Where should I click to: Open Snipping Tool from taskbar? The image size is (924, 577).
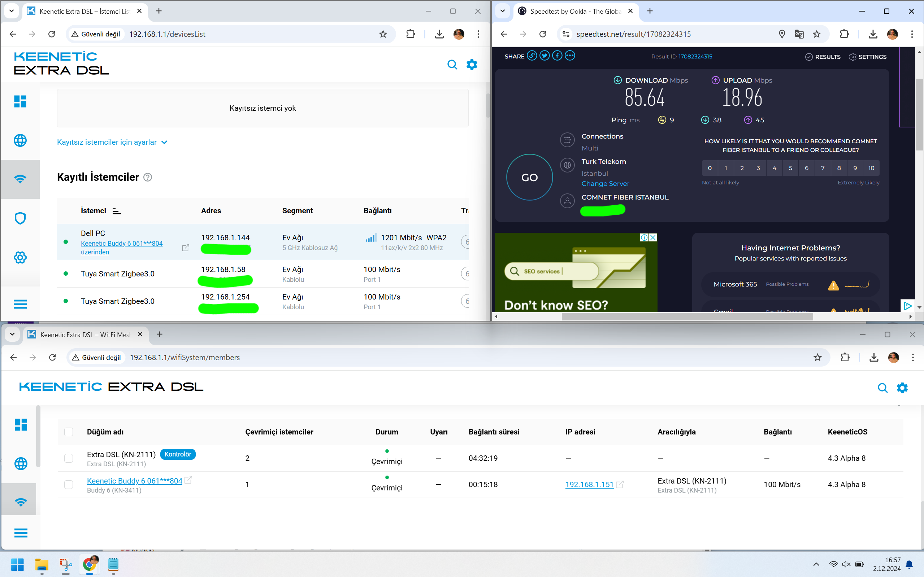click(66, 564)
